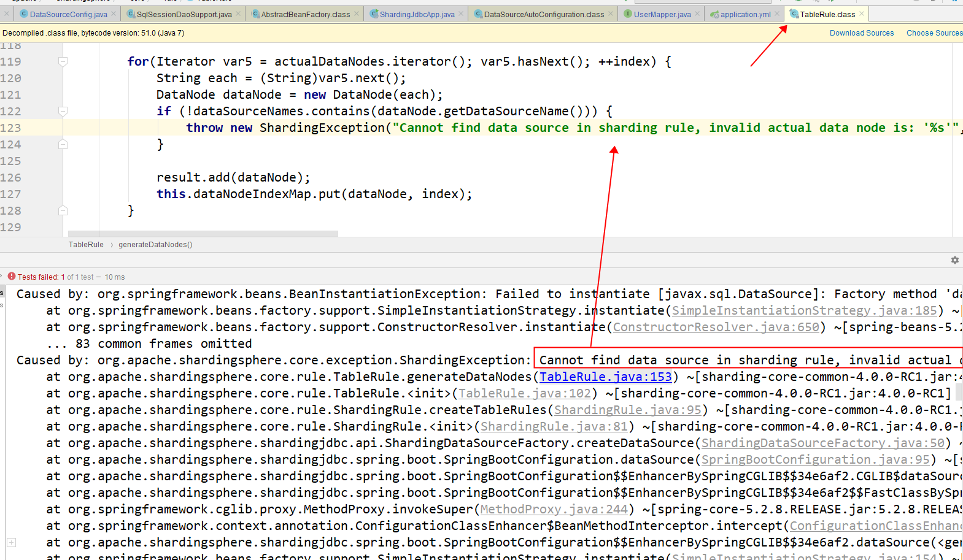Open ShardingRule.java:81 stack link

pyautogui.click(x=554, y=426)
